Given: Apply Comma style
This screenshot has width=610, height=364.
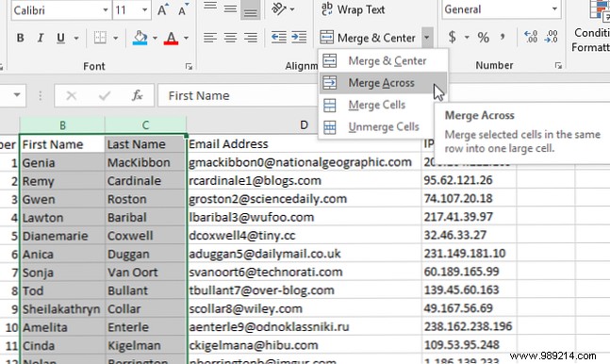Looking at the screenshot, I should click(503, 38).
